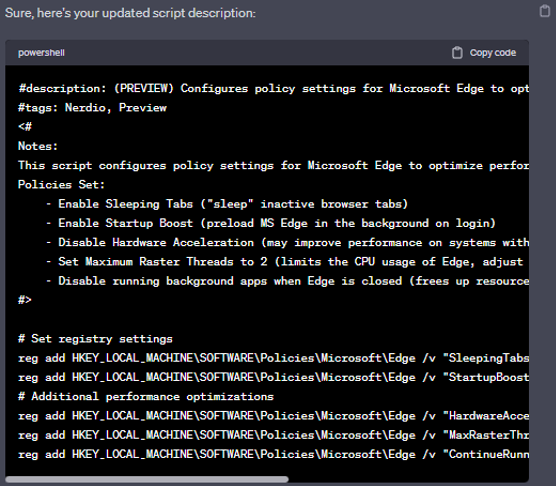
Task: Click the #description PREVIEW comment line
Action: click(273, 88)
